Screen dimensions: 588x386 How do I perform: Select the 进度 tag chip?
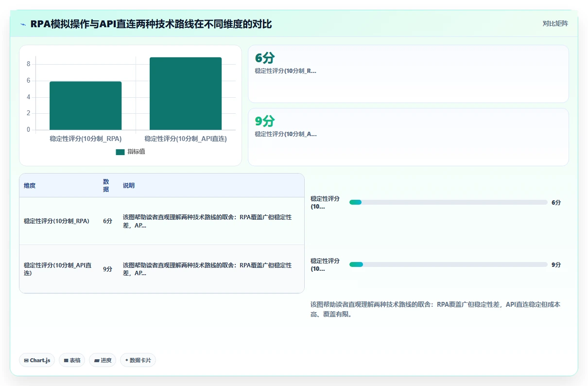coord(103,360)
